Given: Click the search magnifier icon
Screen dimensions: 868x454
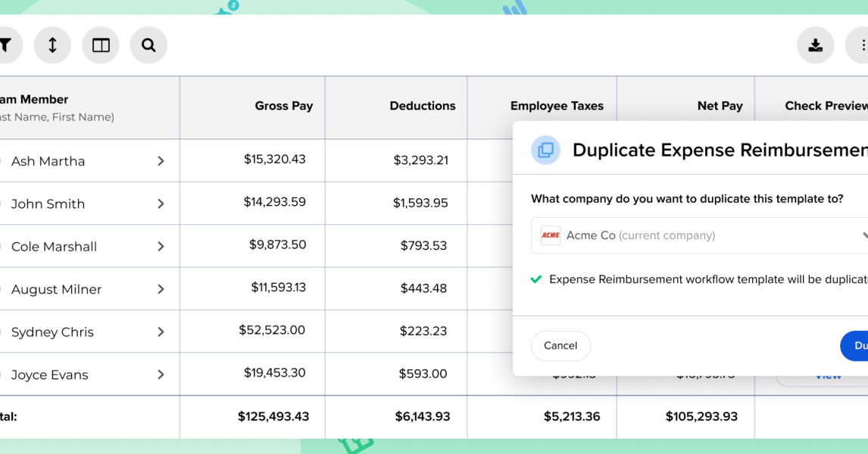Looking at the screenshot, I should click(148, 45).
